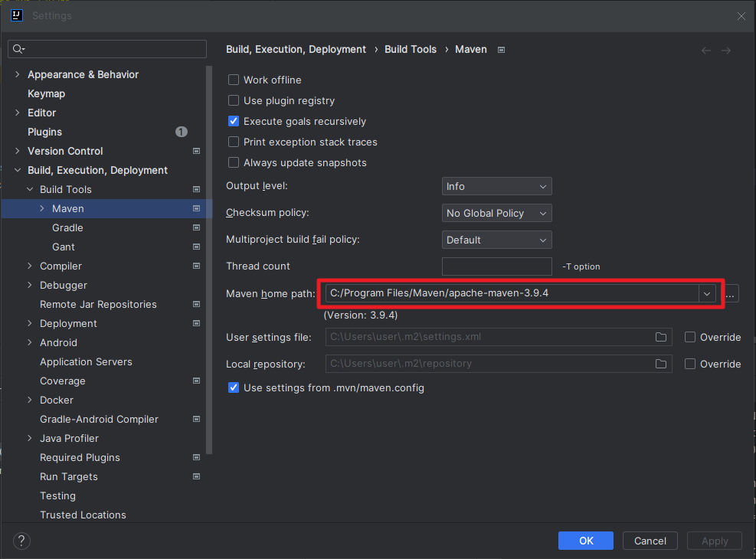Go back with the left arrow

706,50
